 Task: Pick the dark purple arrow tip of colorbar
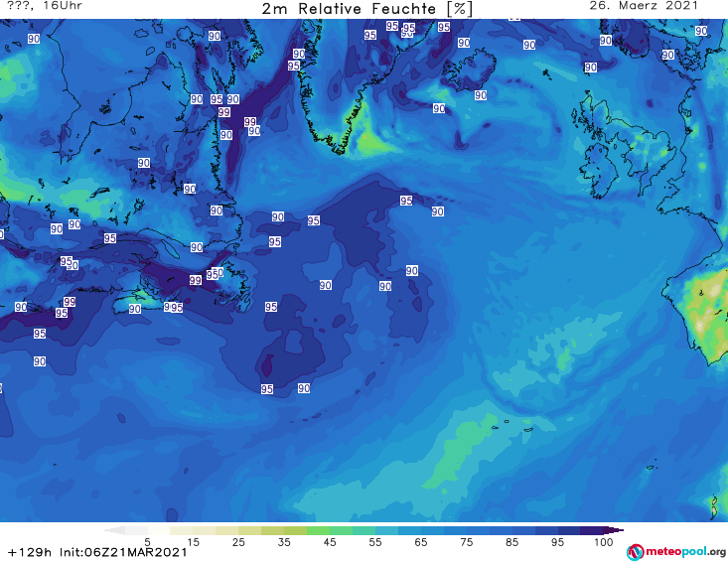616,530
